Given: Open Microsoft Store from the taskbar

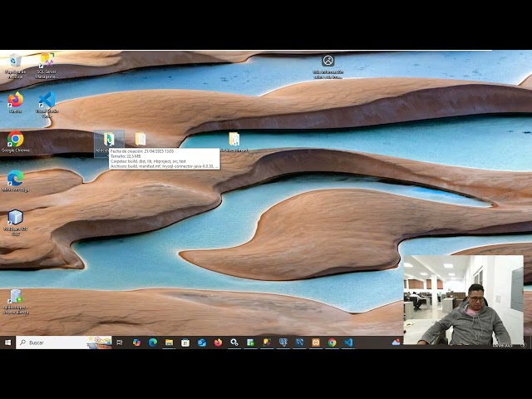Looking at the screenshot, I should [x=185, y=342].
